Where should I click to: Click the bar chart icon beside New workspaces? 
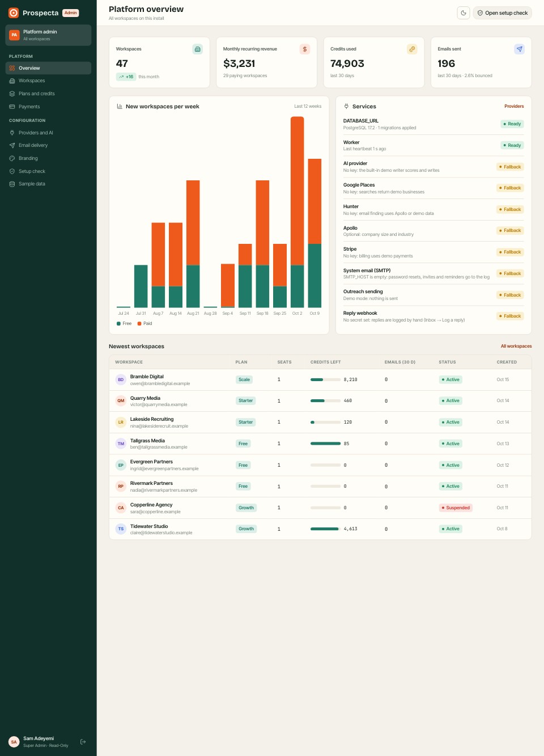pyautogui.click(x=120, y=106)
